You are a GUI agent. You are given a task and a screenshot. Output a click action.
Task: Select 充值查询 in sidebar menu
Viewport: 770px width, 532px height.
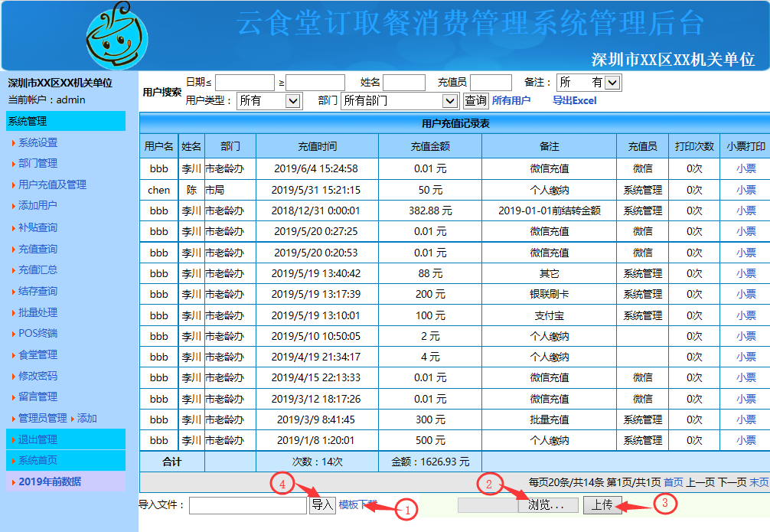tap(38, 249)
